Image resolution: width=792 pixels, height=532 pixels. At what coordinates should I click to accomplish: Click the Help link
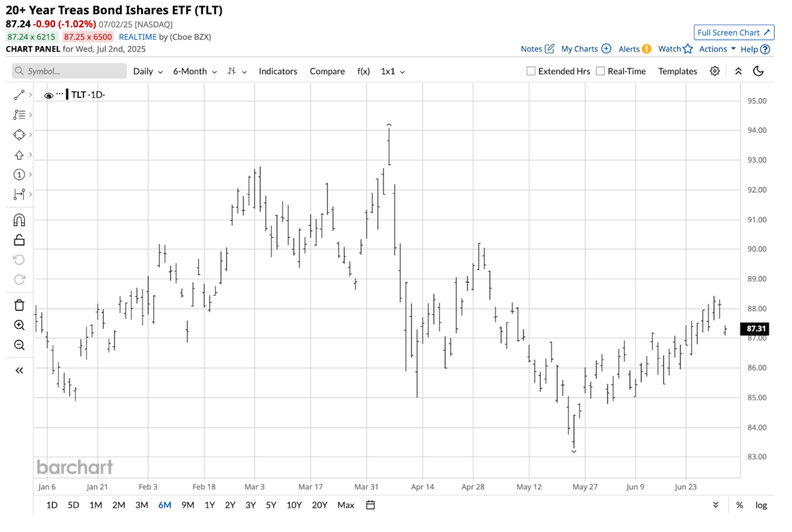tap(749, 49)
